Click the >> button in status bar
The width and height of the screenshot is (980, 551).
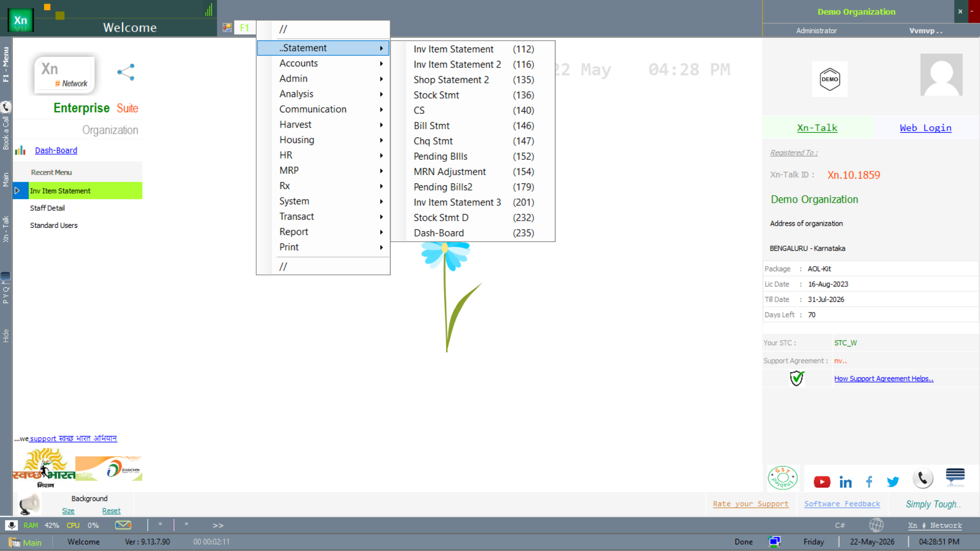[218, 525]
